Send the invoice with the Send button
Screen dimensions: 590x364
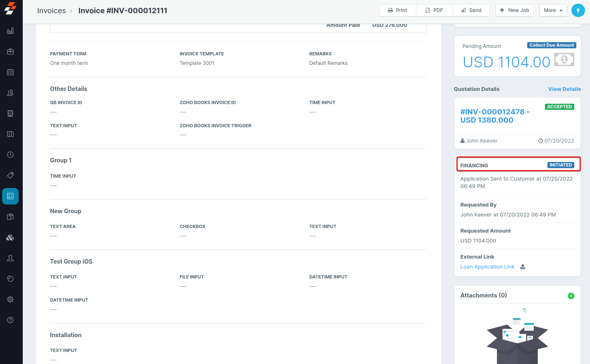(x=471, y=10)
